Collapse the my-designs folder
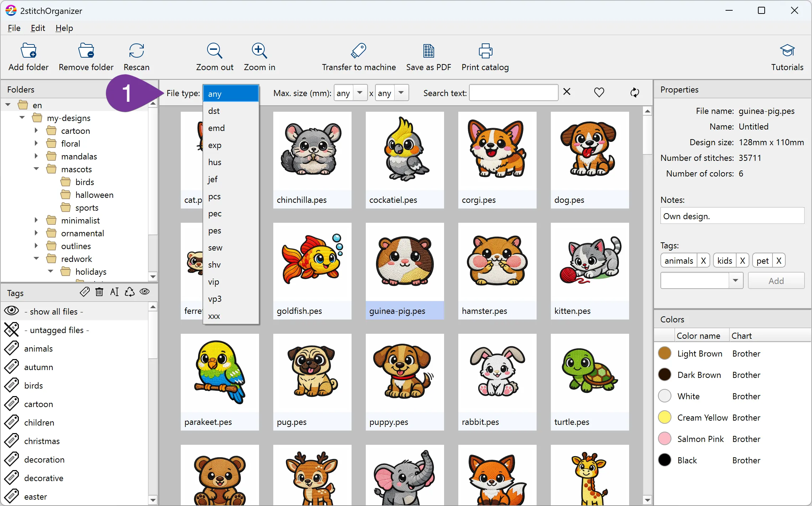 point(22,117)
